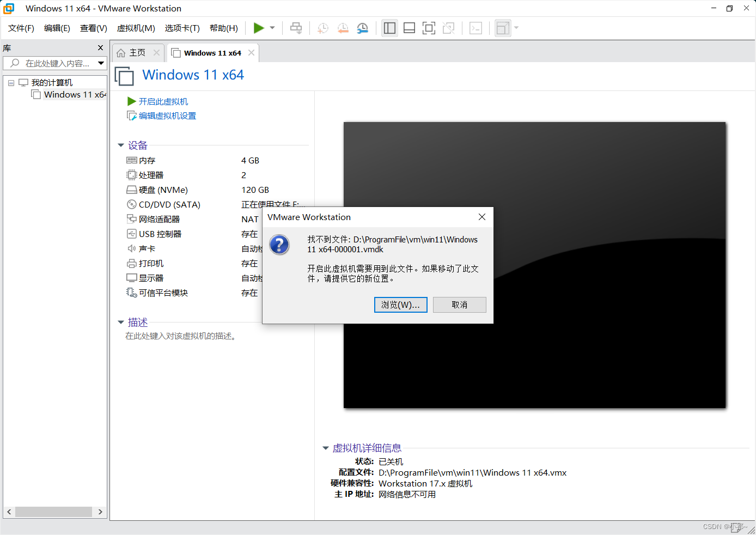The image size is (756, 535).
Task: Click the 打印机 printer icon
Action: coord(132,263)
